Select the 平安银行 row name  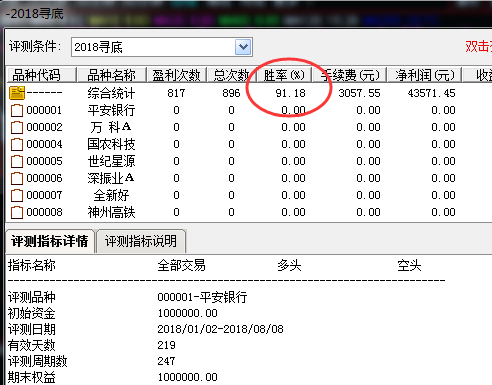(111, 110)
